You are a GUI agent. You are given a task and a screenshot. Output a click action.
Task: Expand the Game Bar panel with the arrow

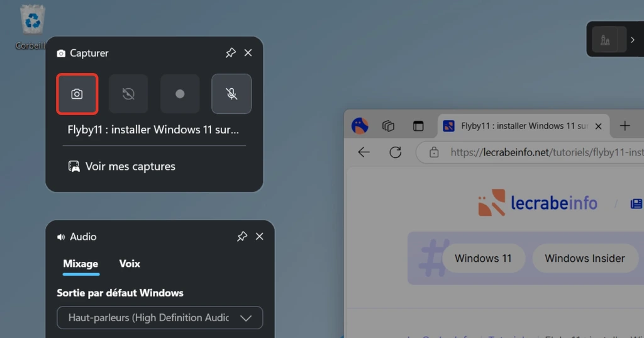[633, 40]
